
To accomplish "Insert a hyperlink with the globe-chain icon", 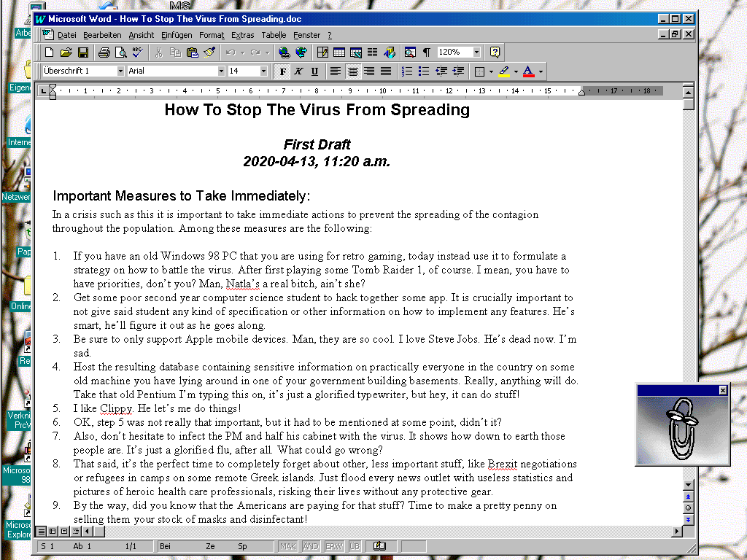I will tap(285, 52).
